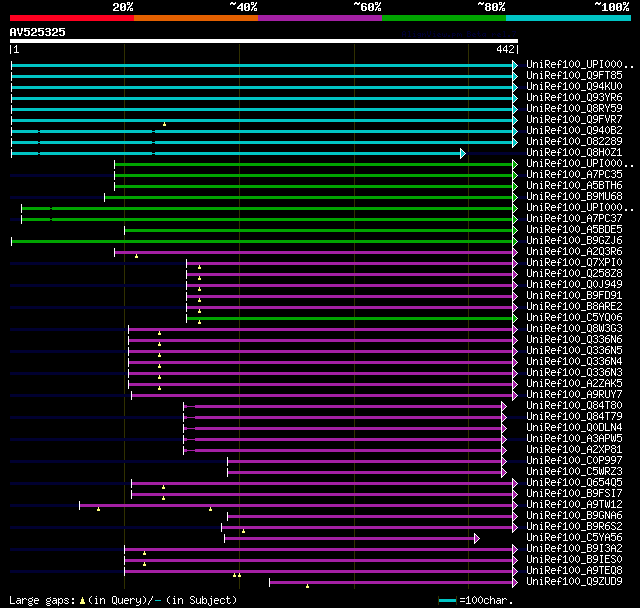Open the UniRef100_Q940B2 hit label
The image size is (640, 608).
574,131
